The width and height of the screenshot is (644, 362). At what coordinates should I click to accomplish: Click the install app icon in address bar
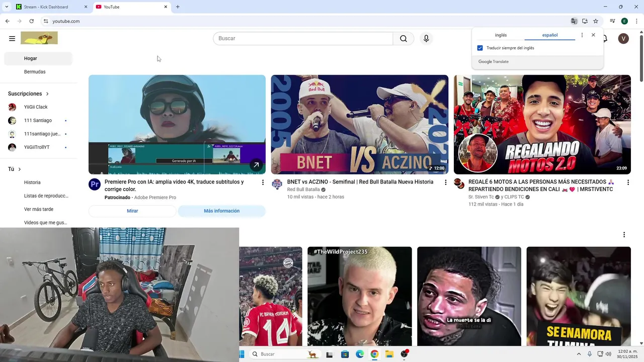point(585,21)
